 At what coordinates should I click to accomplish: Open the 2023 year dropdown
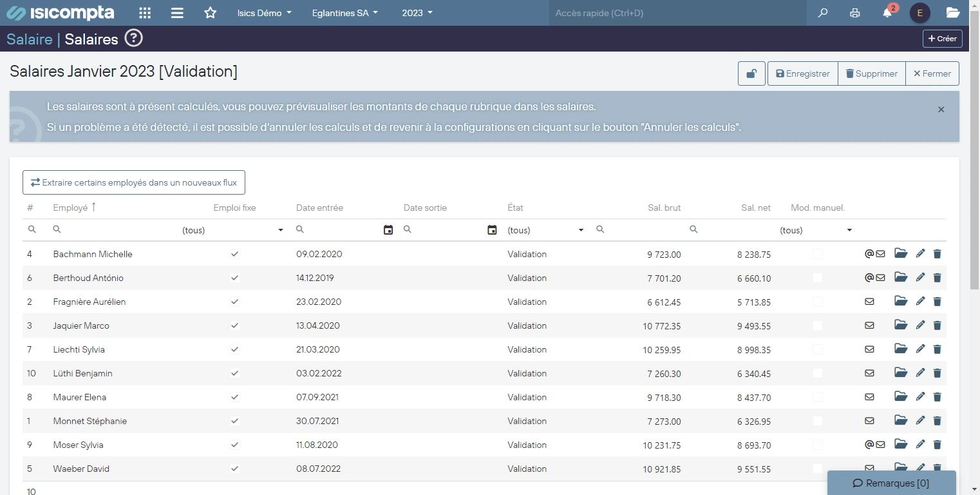[417, 13]
